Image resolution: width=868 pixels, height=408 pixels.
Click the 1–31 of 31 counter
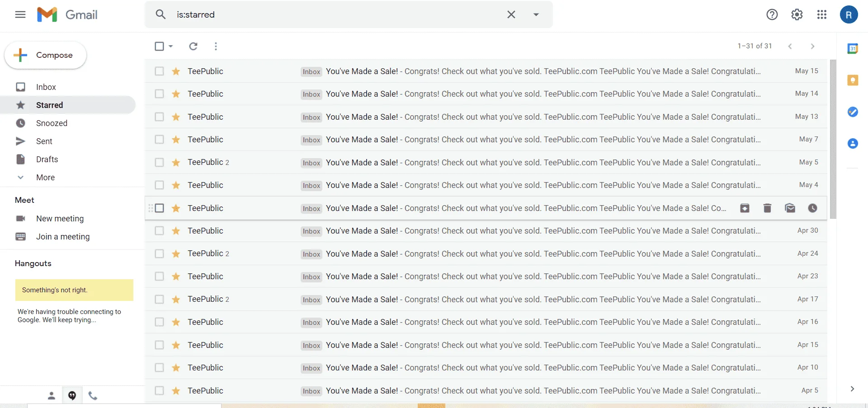pos(755,46)
